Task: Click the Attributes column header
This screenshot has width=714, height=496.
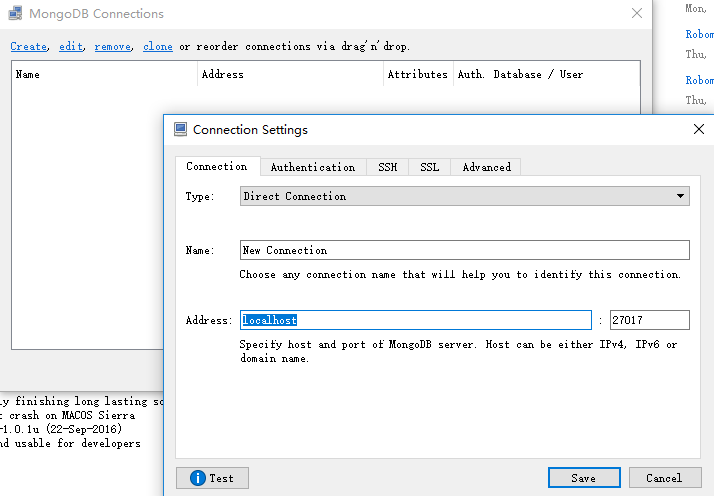Action: (418, 74)
